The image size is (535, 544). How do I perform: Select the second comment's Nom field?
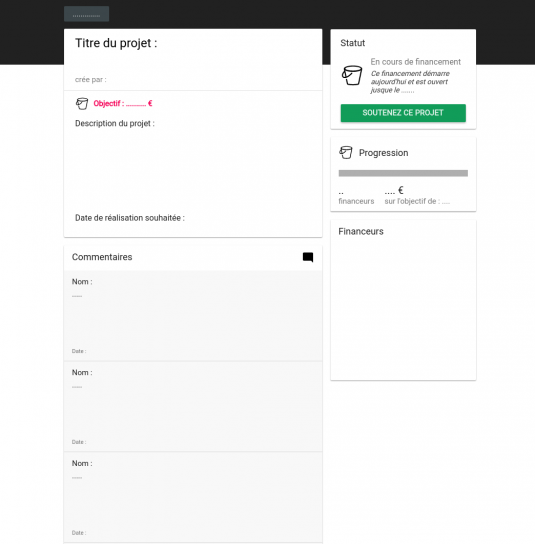coord(82,373)
